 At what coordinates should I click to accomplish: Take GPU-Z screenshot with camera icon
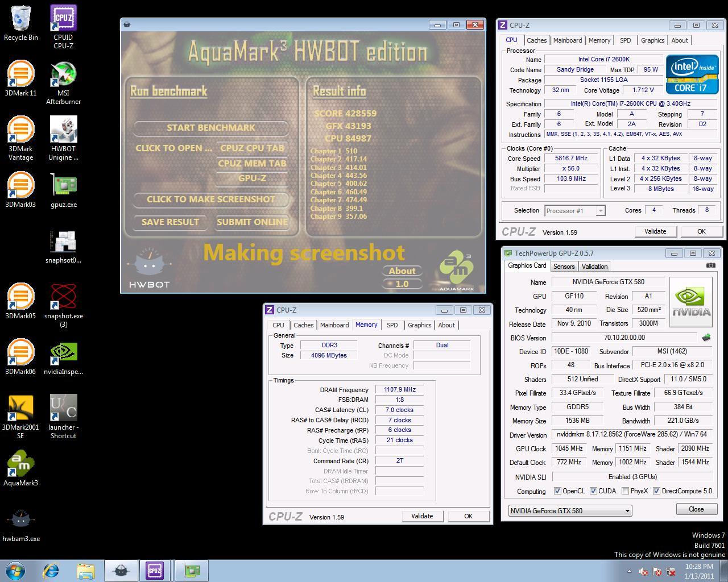pyautogui.click(x=711, y=265)
